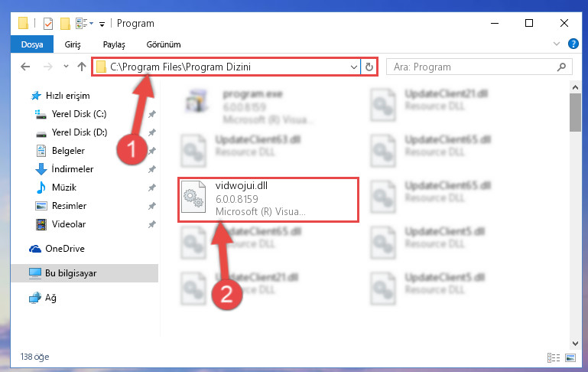Screen dimensions: 588x372
Task: Open the Görünüm ribbon tab
Action: [x=164, y=44]
